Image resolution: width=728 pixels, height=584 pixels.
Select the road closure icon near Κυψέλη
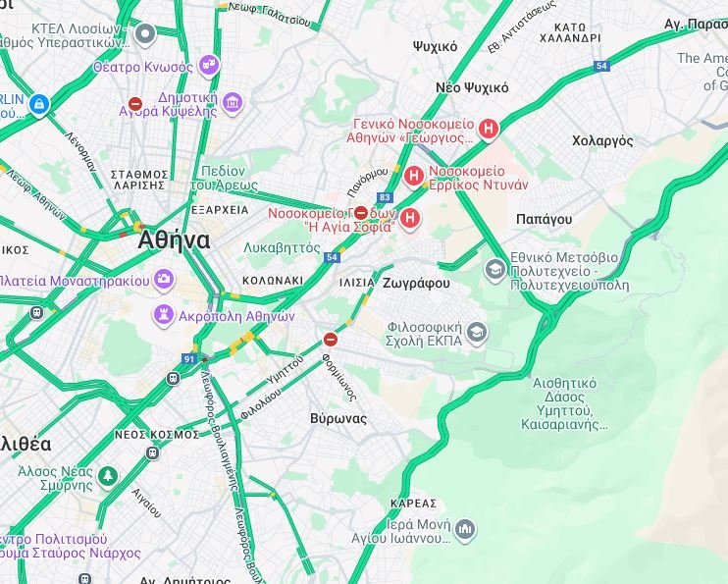[135, 104]
